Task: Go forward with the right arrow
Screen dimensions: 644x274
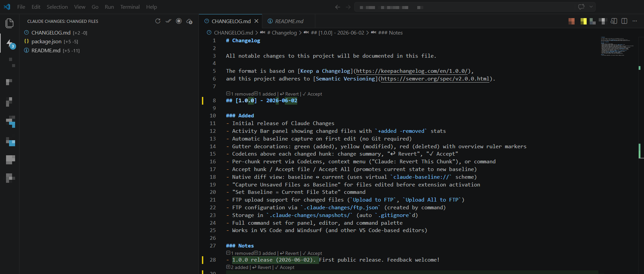Action: (348, 7)
